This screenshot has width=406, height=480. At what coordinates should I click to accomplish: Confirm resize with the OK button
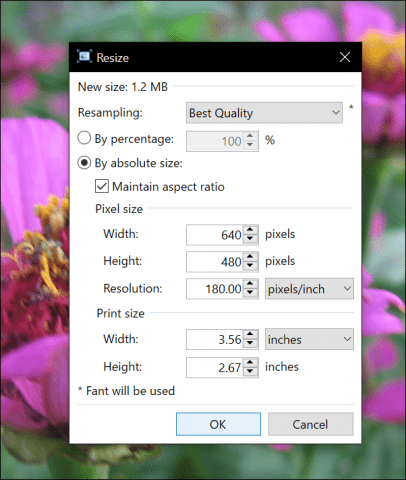click(218, 424)
